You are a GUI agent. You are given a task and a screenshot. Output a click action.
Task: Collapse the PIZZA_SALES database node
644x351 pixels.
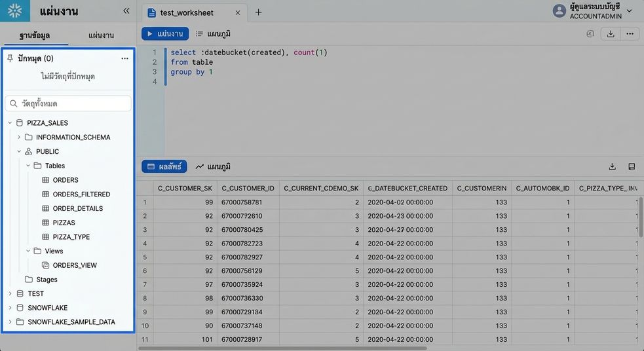tap(10, 122)
